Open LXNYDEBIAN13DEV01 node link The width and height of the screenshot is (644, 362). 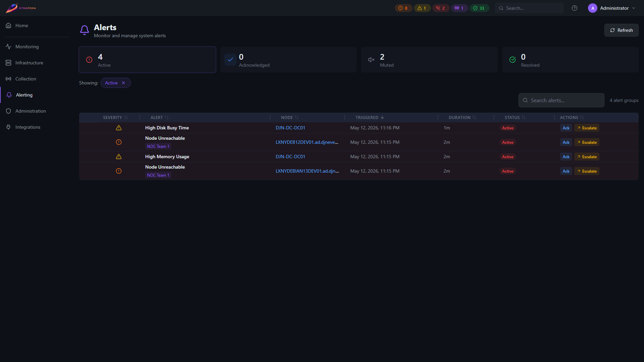pos(307,171)
